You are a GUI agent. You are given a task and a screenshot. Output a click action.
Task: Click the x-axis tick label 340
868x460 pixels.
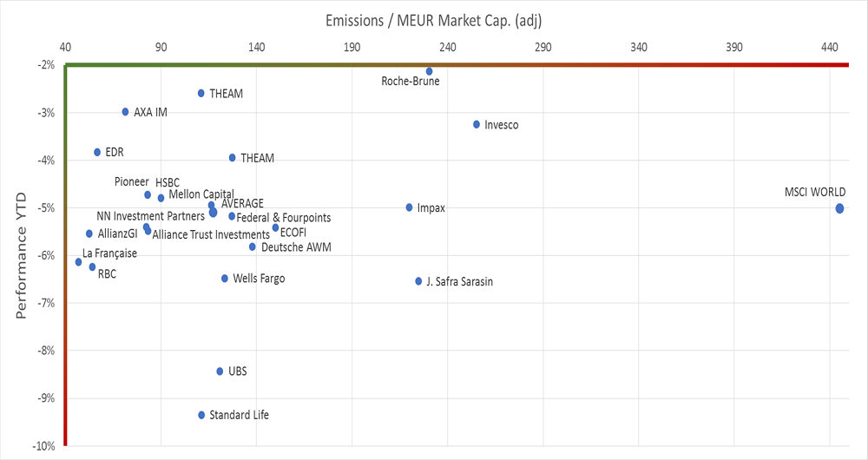[639, 47]
